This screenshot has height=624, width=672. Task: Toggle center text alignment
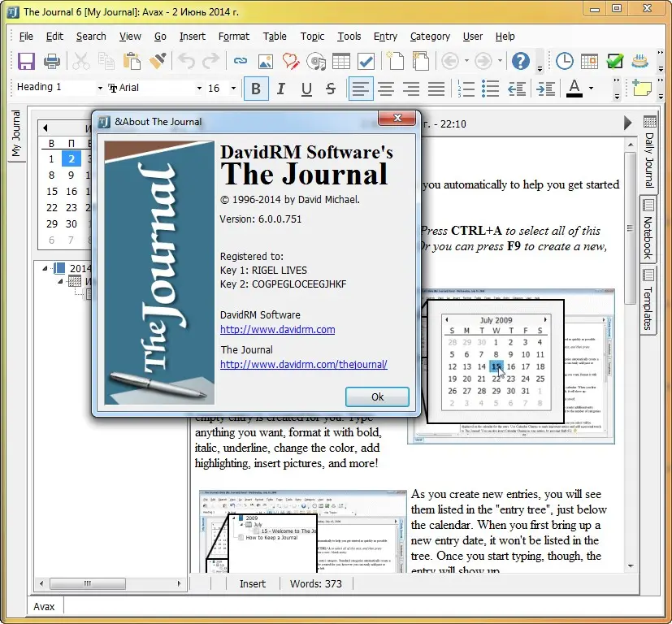tap(386, 89)
